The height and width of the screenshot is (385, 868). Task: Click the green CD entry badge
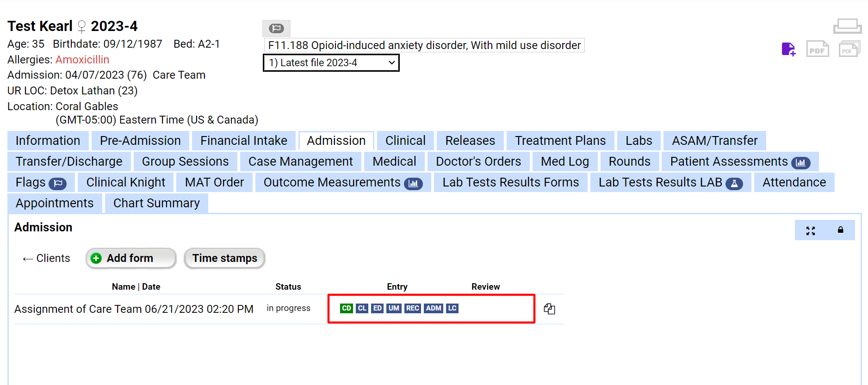(x=346, y=308)
